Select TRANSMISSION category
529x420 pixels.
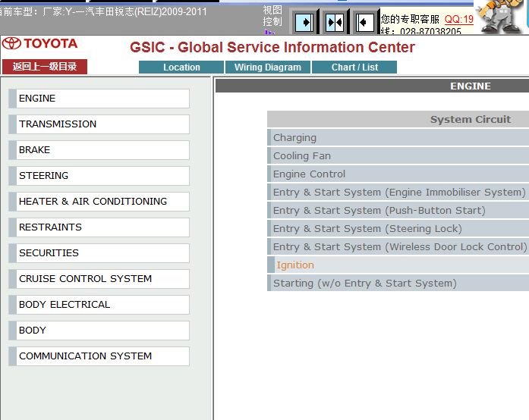99,124
